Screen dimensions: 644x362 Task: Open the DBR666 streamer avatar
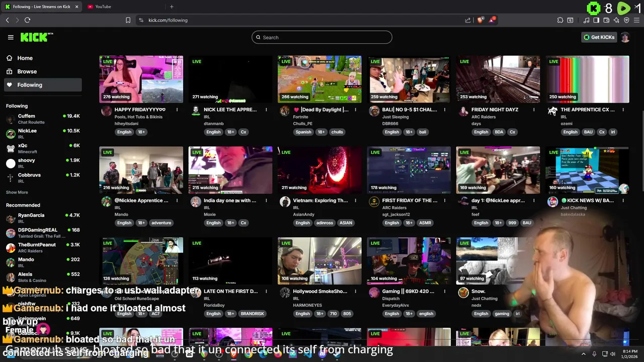click(x=374, y=111)
